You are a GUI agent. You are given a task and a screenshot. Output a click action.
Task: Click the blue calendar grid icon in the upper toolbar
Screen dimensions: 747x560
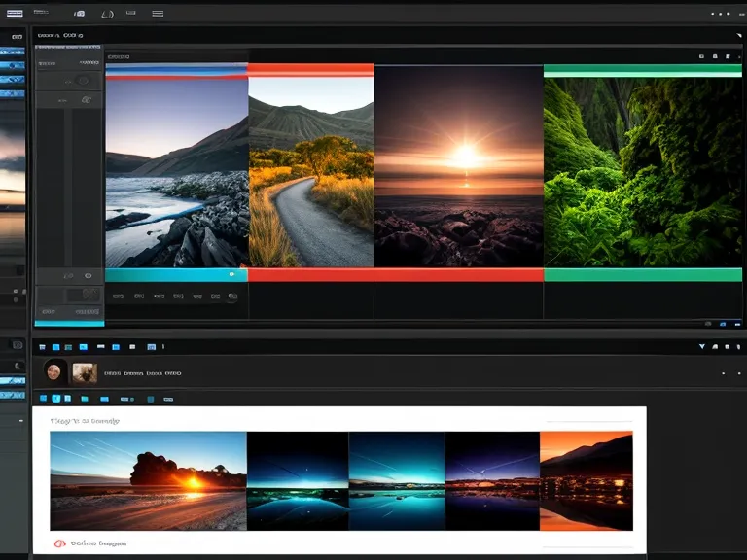pos(152,347)
